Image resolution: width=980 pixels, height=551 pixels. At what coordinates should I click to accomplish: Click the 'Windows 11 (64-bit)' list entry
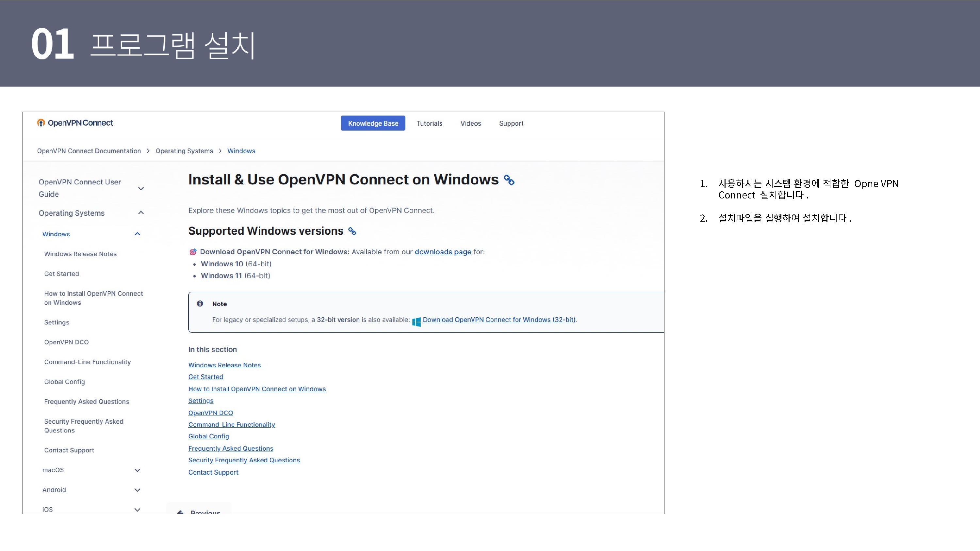coord(236,276)
